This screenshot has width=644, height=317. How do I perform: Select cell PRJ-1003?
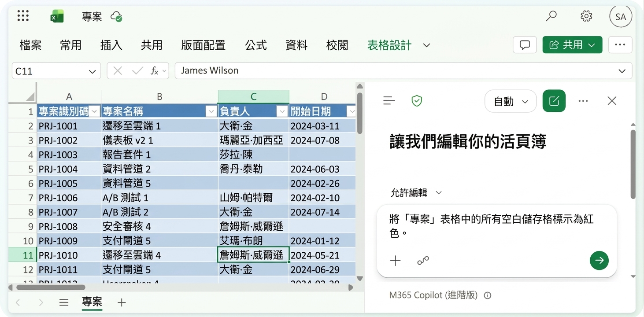69,155
